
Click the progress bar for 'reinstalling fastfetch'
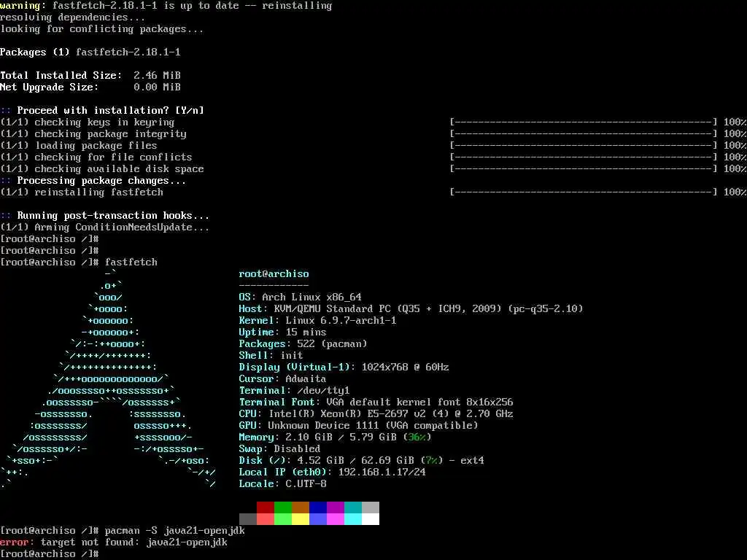584,192
